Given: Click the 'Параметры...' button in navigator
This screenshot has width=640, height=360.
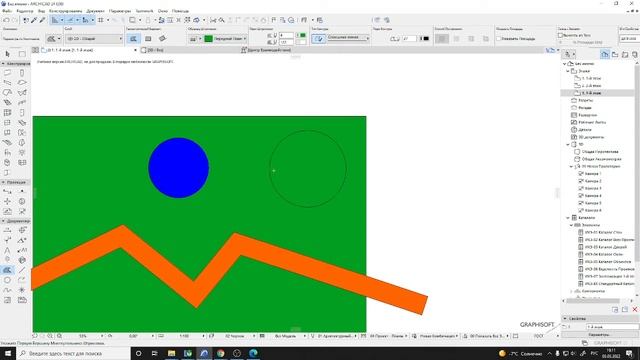Looking at the screenshot, I should pos(599,335).
